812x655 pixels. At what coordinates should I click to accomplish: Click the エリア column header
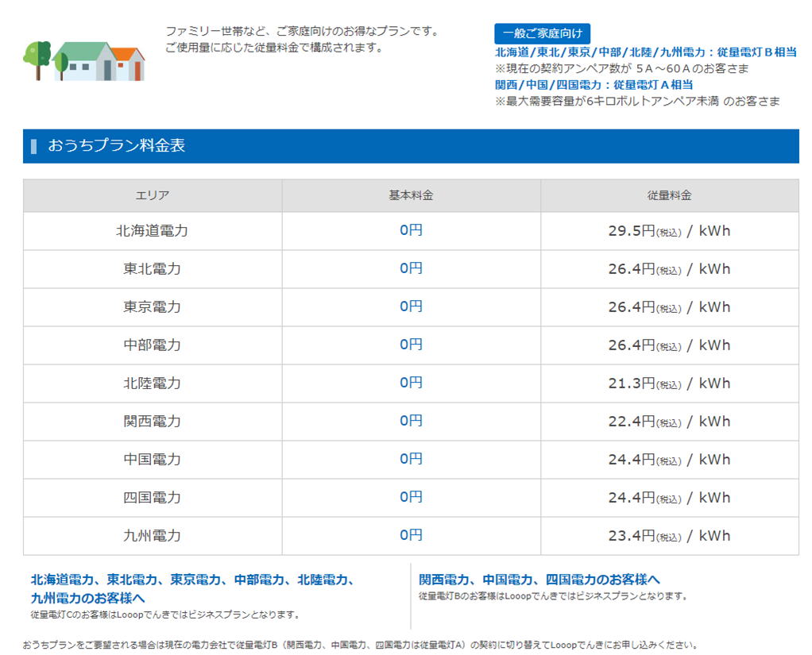point(153,195)
